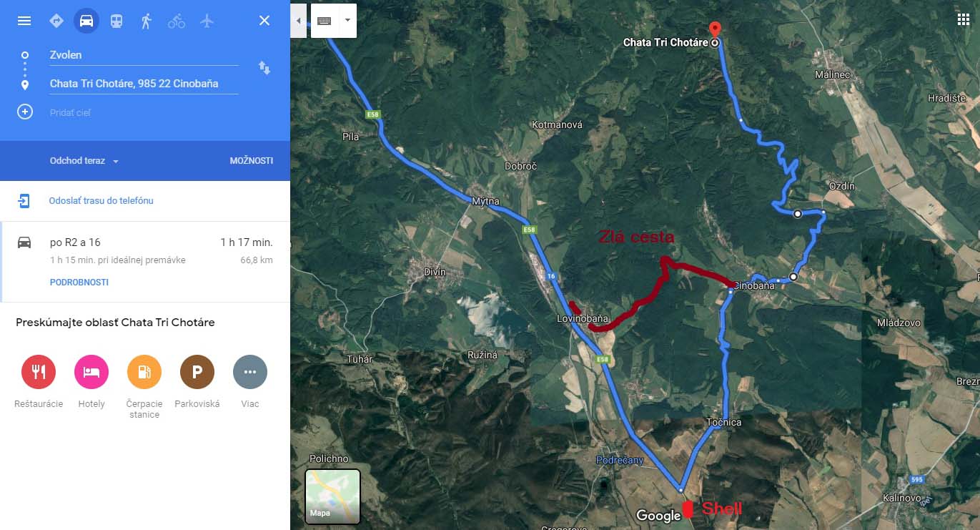Select cycling travel mode icon
Viewport: 980px width, 530px height.
pos(177,21)
